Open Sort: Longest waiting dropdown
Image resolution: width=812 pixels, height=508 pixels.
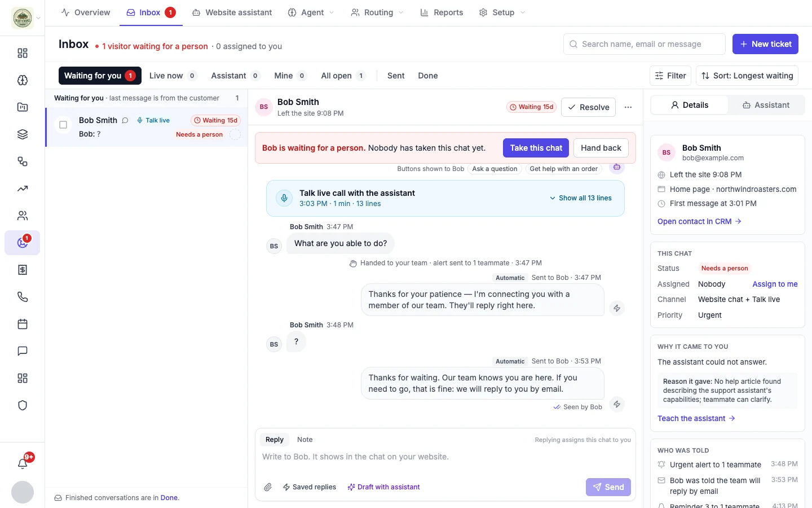(x=747, y=76)
